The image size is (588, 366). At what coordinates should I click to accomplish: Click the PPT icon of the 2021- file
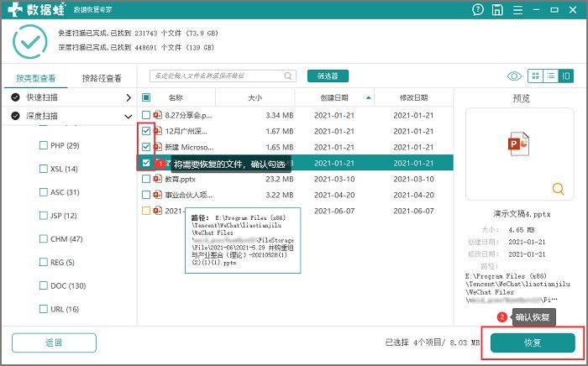point(158,211)
